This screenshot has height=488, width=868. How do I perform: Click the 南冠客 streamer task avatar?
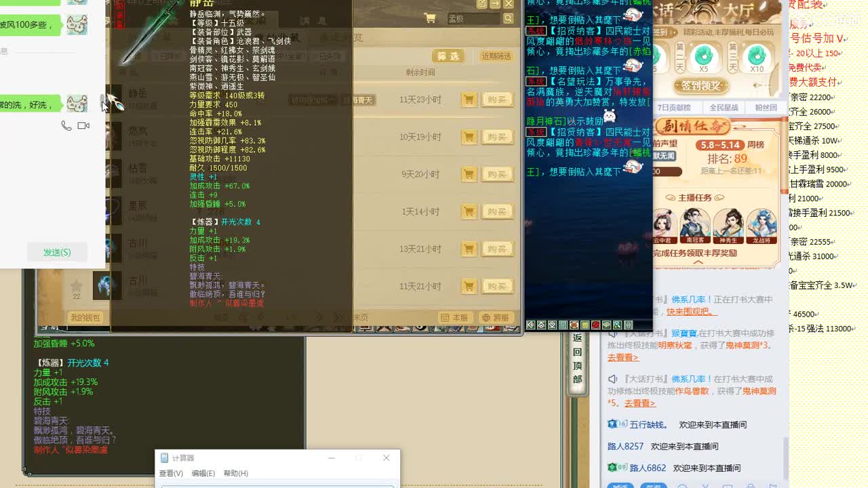tap(695, 226)
